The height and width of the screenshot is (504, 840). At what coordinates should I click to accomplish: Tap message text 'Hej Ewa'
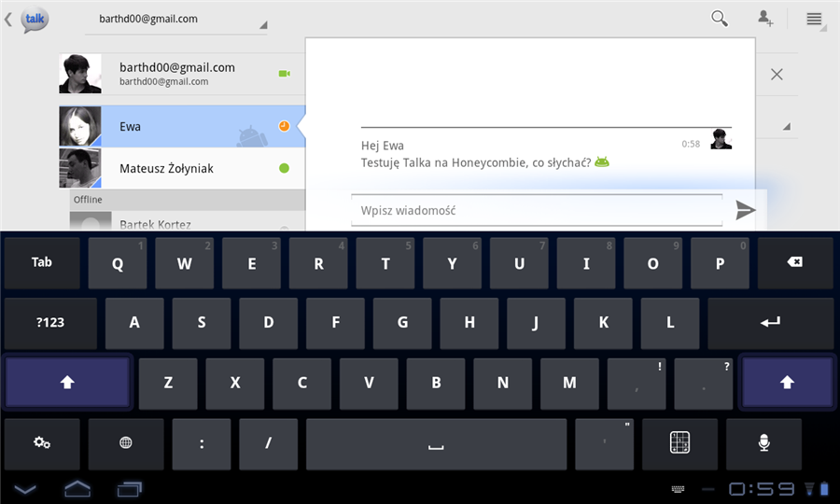click(383, 146)
